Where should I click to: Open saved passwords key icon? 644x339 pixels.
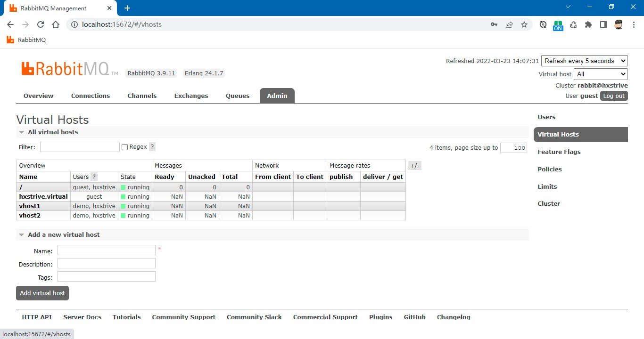click(494, 24)
